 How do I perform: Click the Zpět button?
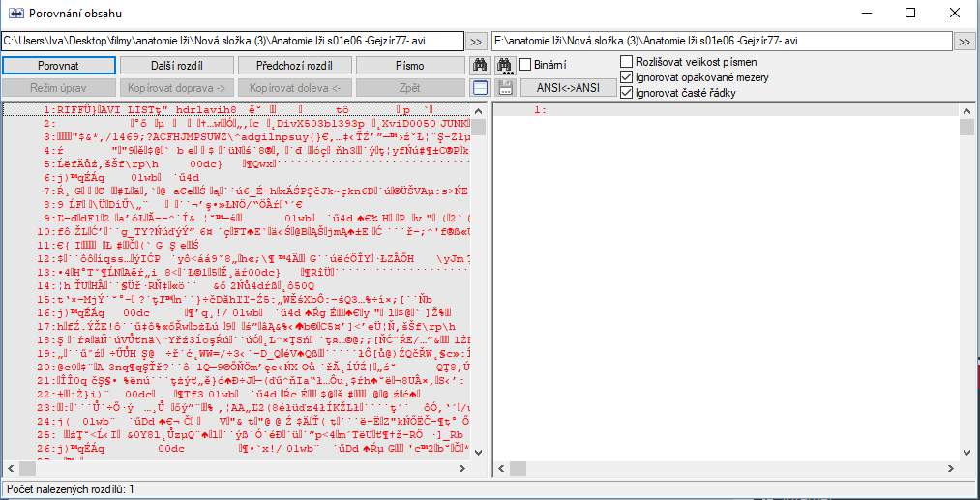pyautogui.click(x=410, y=87)
